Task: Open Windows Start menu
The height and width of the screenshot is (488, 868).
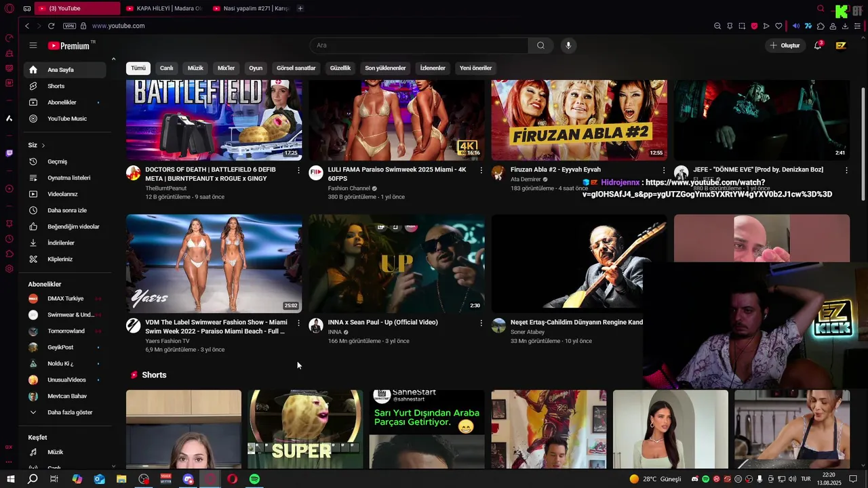Action: pyautogui.click(x=11, y=479)
